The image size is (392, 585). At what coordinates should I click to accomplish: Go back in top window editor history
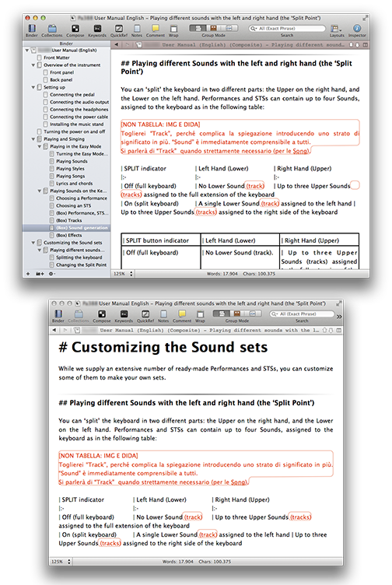[x=117, y=45]
